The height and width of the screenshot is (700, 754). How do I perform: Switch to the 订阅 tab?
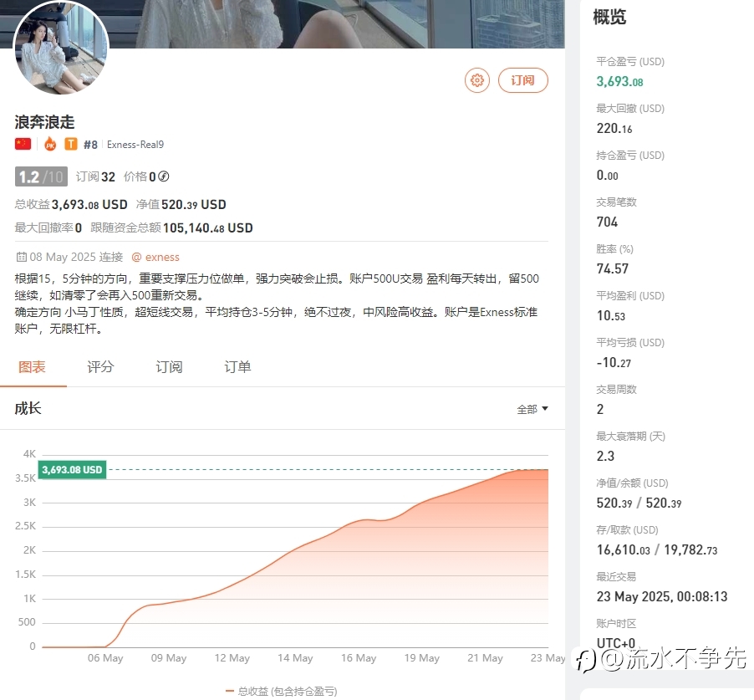[169, 367]
